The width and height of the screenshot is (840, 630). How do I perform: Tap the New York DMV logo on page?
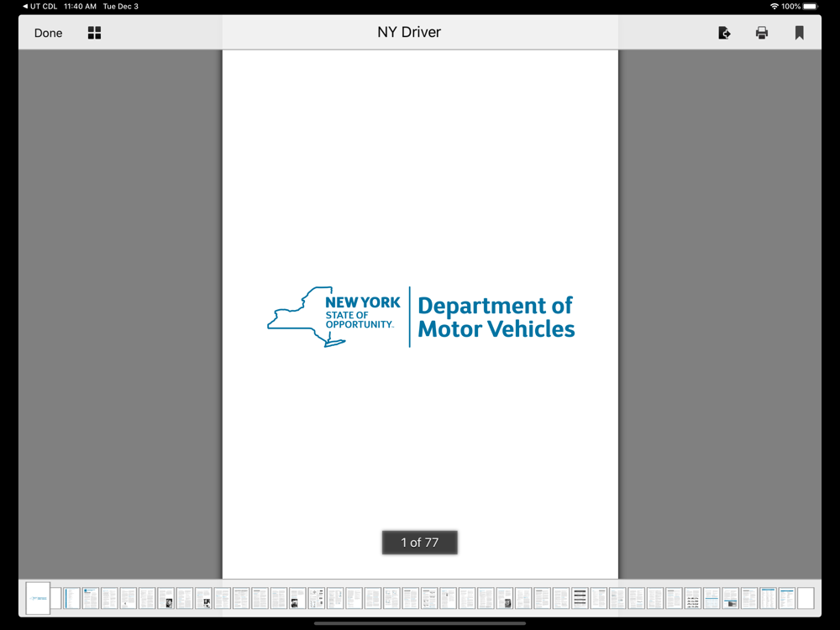(x=421, y=317)
